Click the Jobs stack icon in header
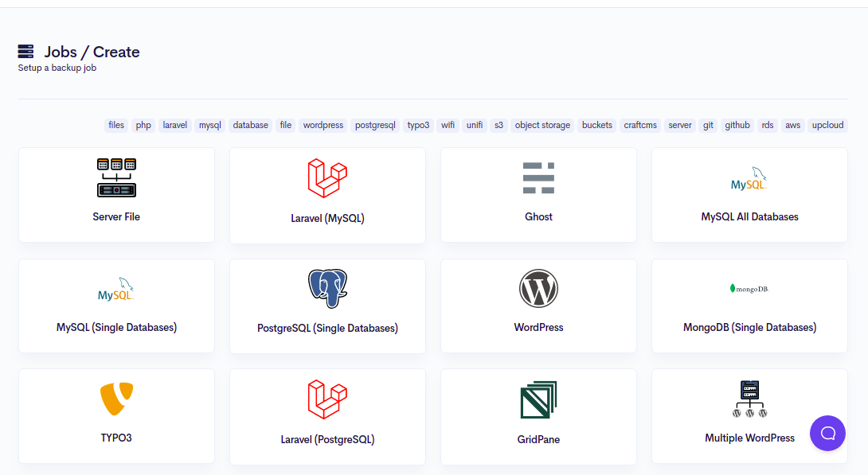868x475 pixels. pyautogui.click(x=25, y=52)
